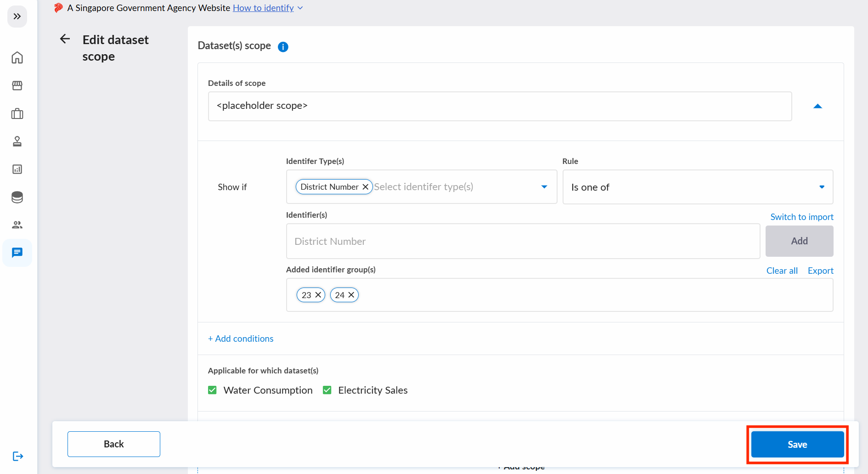Remove identifier 23 from added groups
868x474 pixels.
click(318, 295)
